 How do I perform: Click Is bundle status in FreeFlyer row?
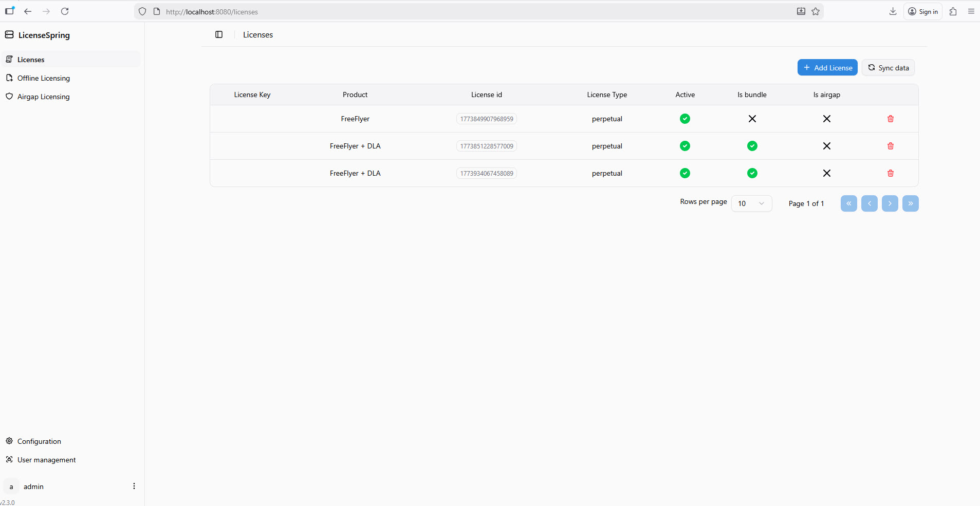tap(752, 119)
